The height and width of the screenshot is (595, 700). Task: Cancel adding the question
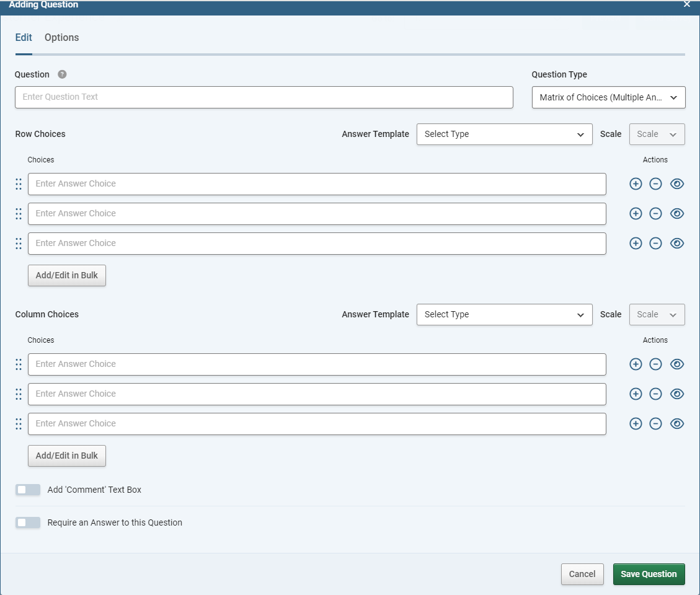582,574
